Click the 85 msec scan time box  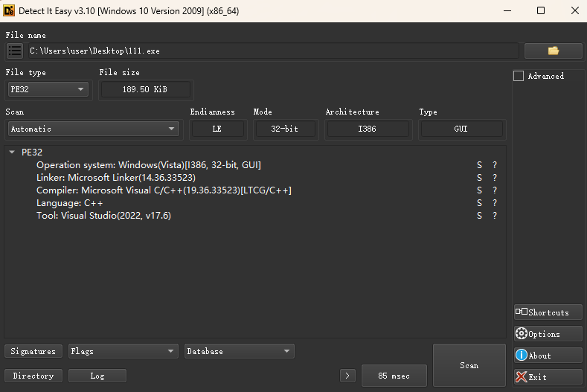point(394,376)
